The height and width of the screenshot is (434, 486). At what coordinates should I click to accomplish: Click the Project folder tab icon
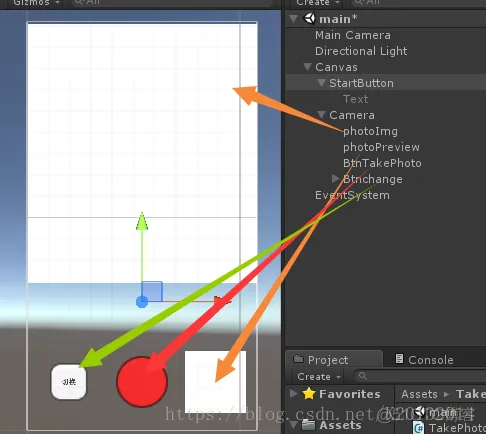pos(298,359)
